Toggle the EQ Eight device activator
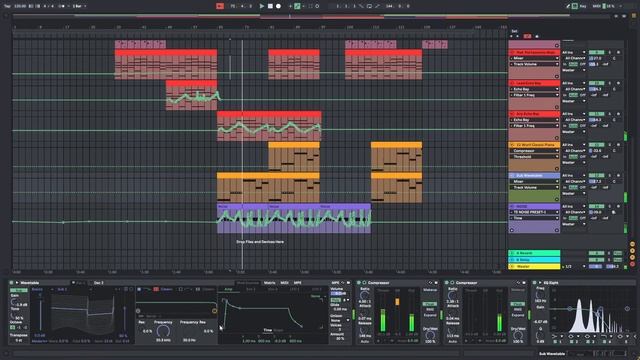Screen dimensions: 640x360 pyautogui.click(x=534, y=282)
